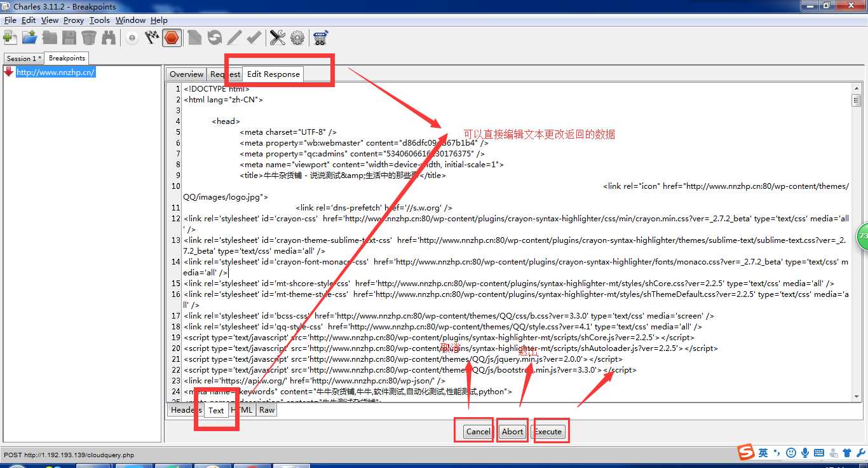Open the File menu
The image size is (868, 468).
click(x=10, y=20)
